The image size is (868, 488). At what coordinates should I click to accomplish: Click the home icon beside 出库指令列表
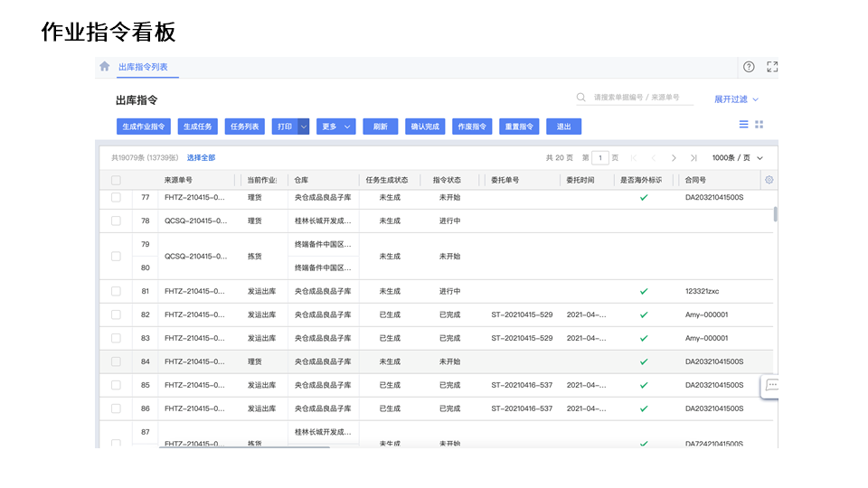[x=105, y=67]
